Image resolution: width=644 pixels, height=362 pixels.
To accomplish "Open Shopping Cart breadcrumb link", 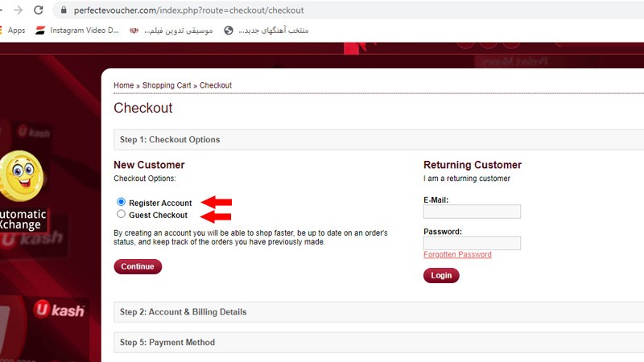I will coord(167,85).
